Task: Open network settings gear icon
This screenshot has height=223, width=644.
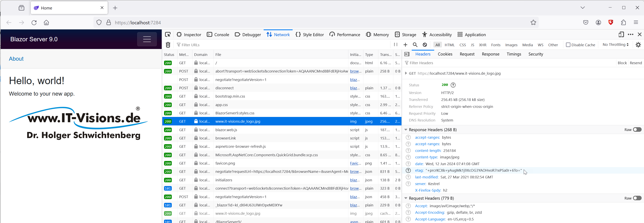Action: (638, 45)
